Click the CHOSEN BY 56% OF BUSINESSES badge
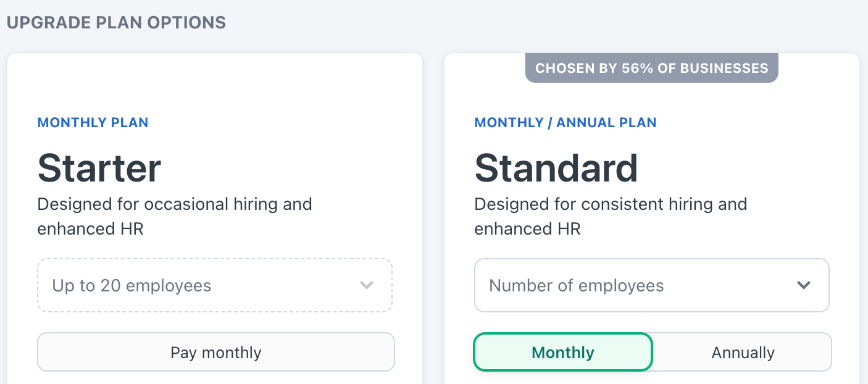The height and width of the screenshot is (384, 868). pos(652,68)
